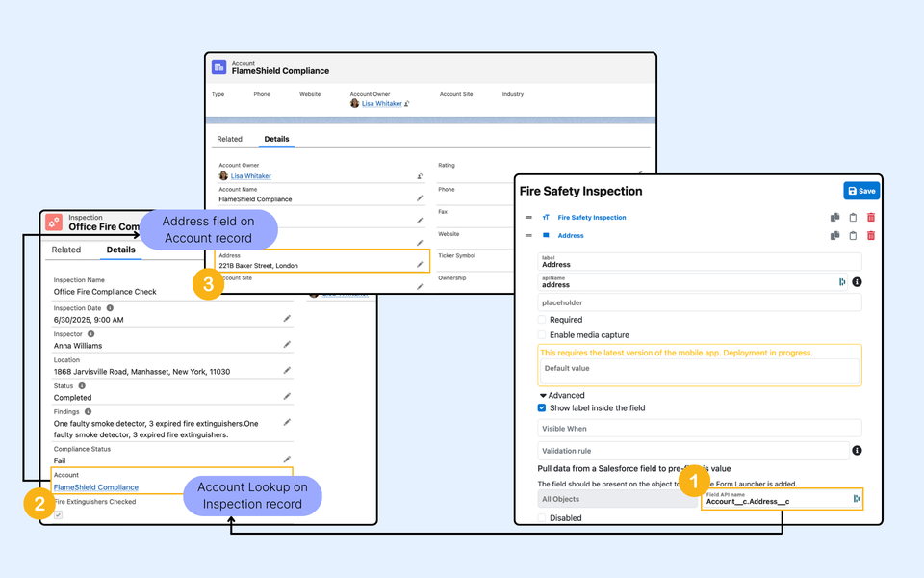Screen dimensions: 924x578
Task: Expand the Fire Safety Inspection form item
Action: 591,218
